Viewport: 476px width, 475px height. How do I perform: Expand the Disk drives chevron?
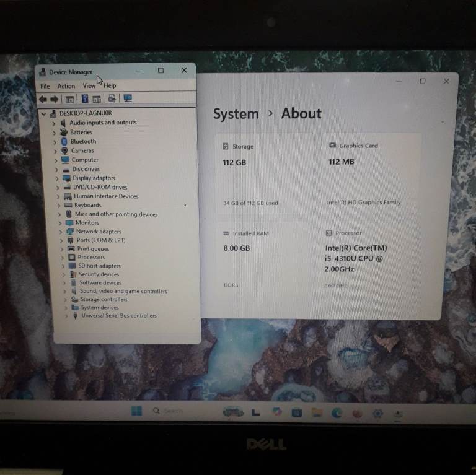56,170
